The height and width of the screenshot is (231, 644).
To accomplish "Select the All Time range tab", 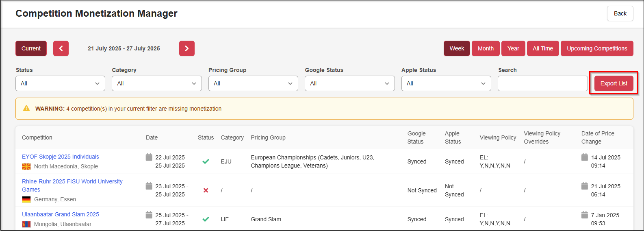I will (x=542, y=48).
